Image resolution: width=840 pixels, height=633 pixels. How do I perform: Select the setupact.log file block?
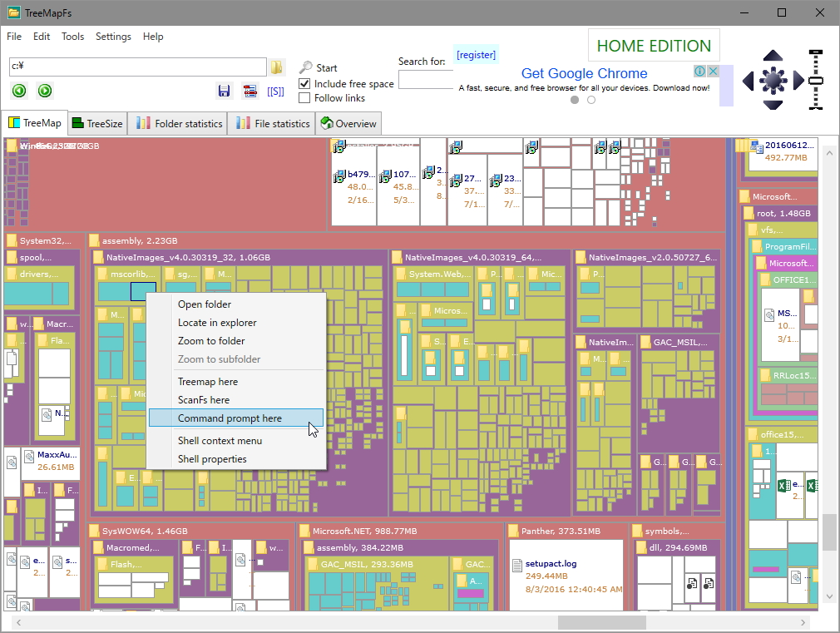click(566, 575)
